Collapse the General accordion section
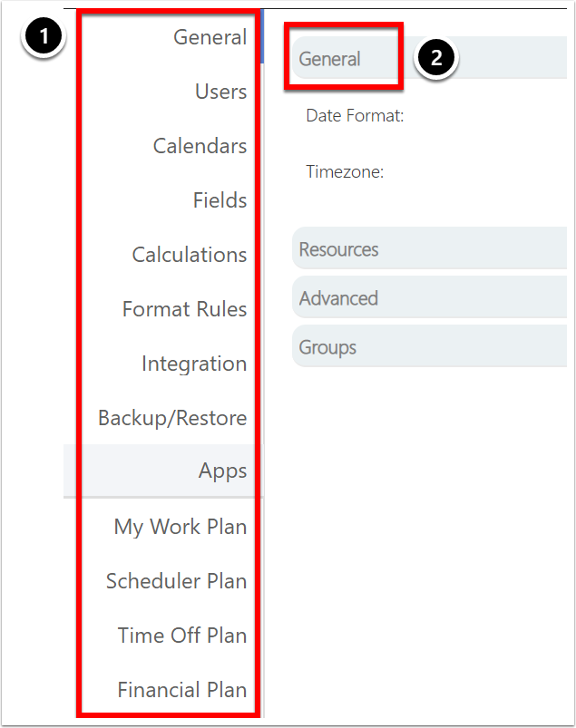Viewport: 576px width, 728px height. 429,58
